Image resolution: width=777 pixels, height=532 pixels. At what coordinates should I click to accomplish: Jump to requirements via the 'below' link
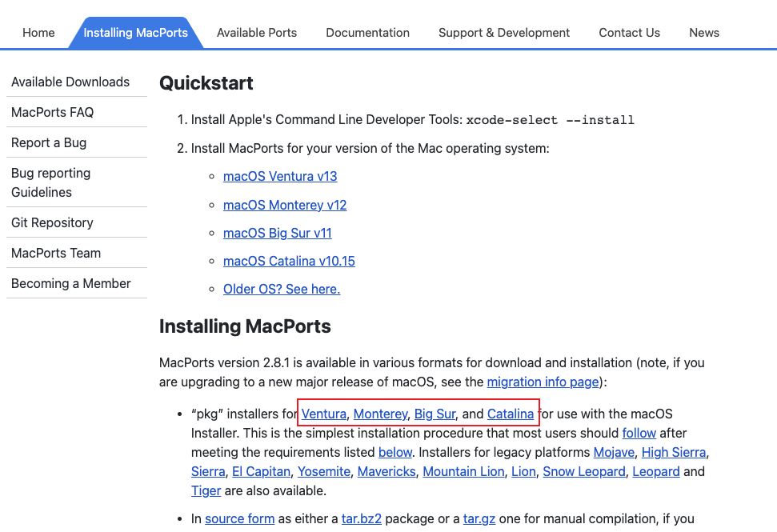[x=395, y=452]
